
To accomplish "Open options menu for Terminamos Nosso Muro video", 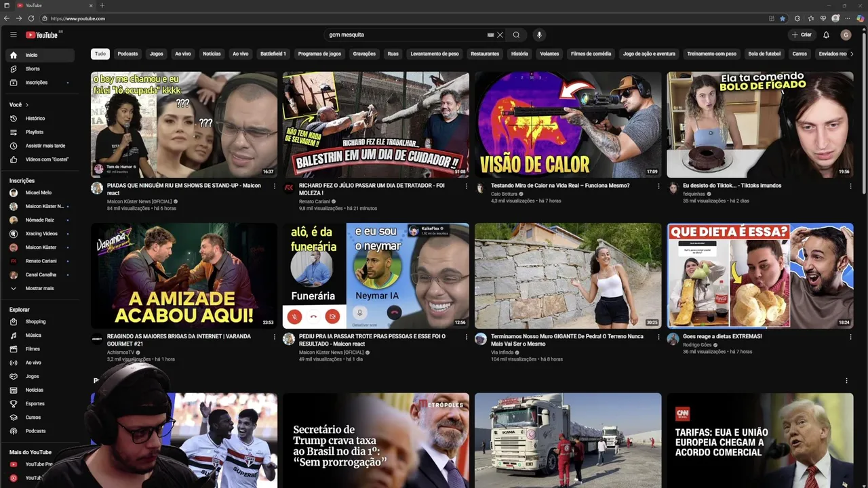I will tap(658, 337).
